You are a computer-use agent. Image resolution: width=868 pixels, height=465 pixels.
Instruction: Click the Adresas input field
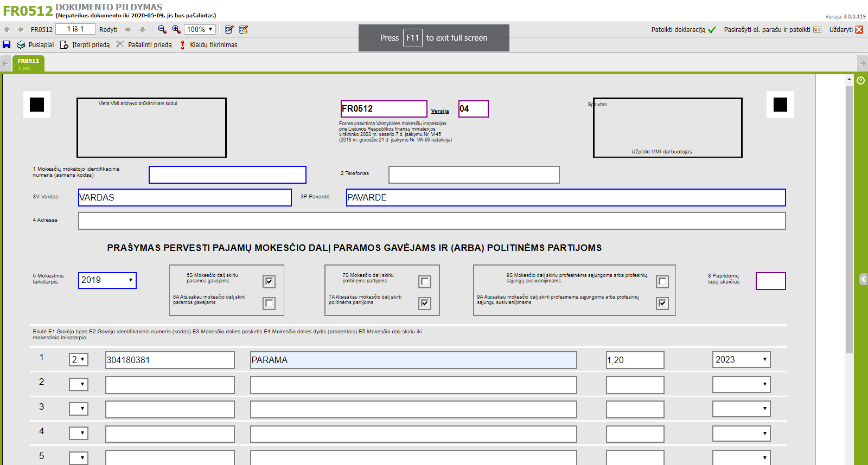pos(432,221)
